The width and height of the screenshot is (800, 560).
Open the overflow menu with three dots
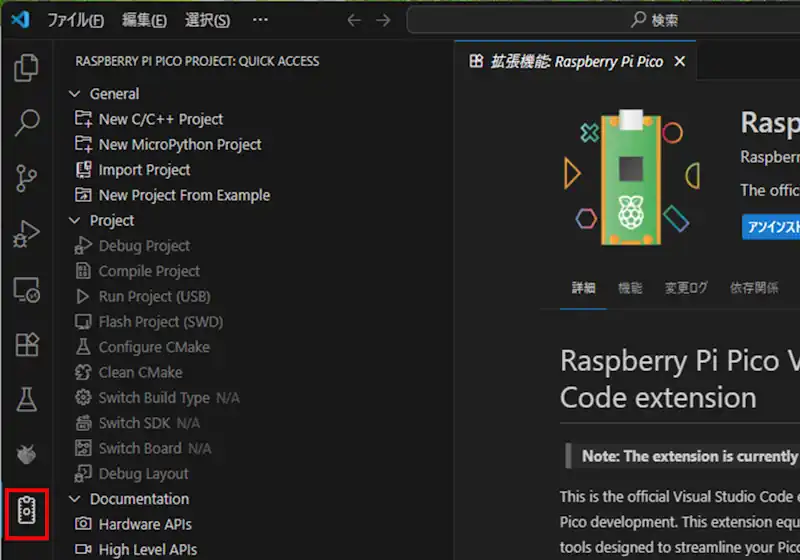point(260,20)
